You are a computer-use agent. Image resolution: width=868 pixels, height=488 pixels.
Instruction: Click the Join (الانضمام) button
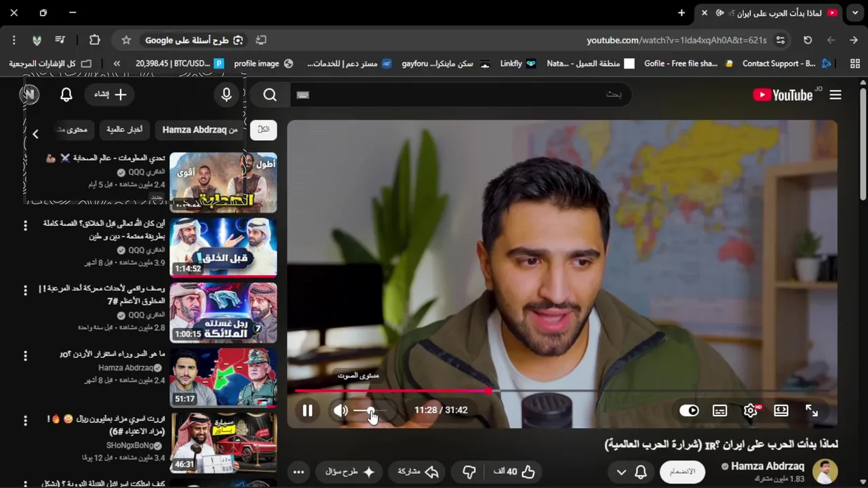coord(682,472)
